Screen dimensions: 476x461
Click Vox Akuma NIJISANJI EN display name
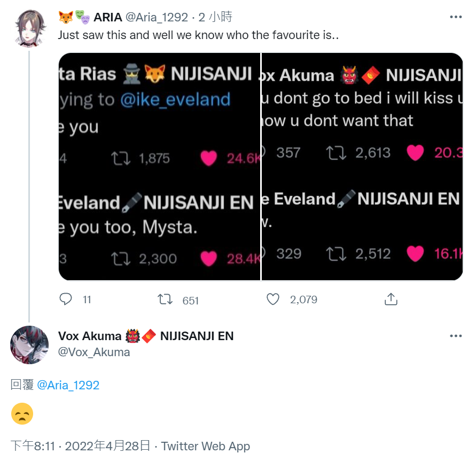click(146, 336)
